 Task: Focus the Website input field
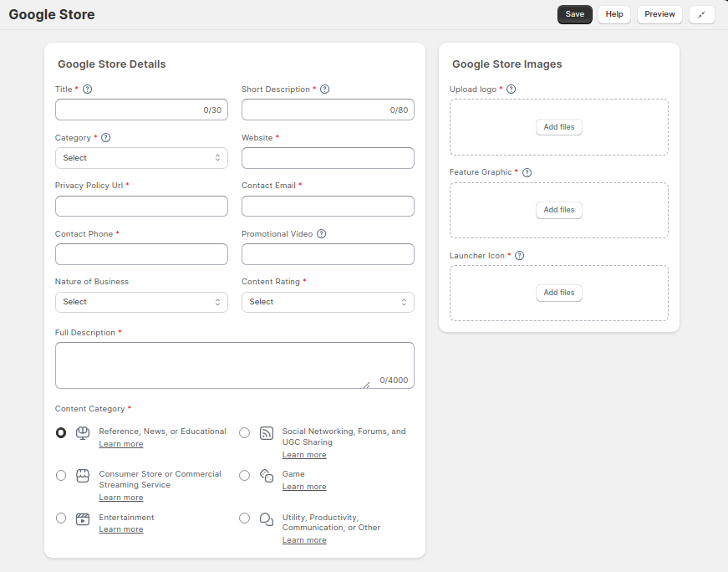point(328,158)
